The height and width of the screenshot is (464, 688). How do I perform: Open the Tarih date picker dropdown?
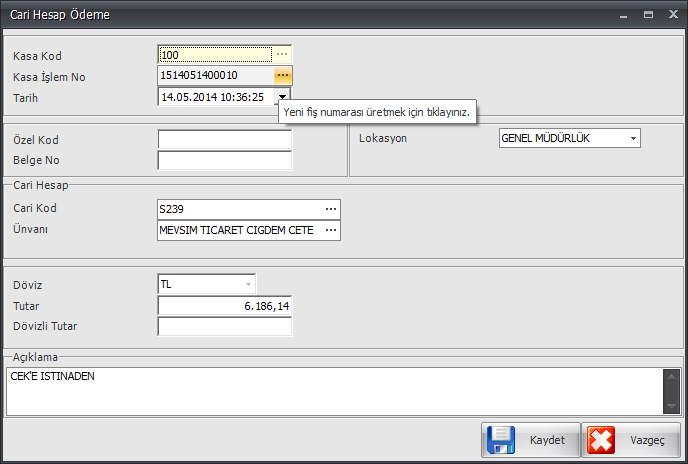(x=283, y=97)
